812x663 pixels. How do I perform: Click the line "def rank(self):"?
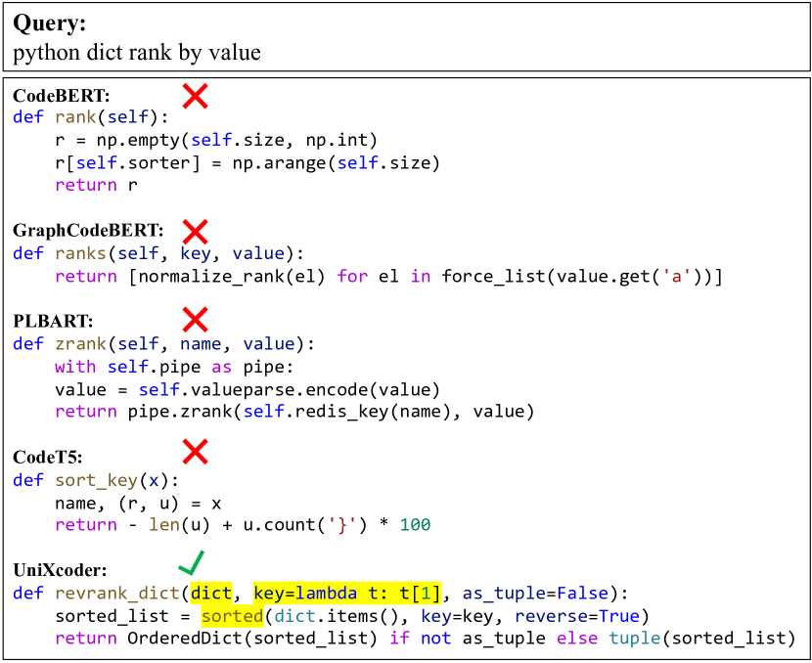tap(91, 117)
